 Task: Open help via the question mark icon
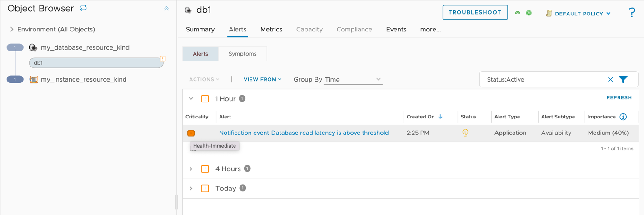632,13
